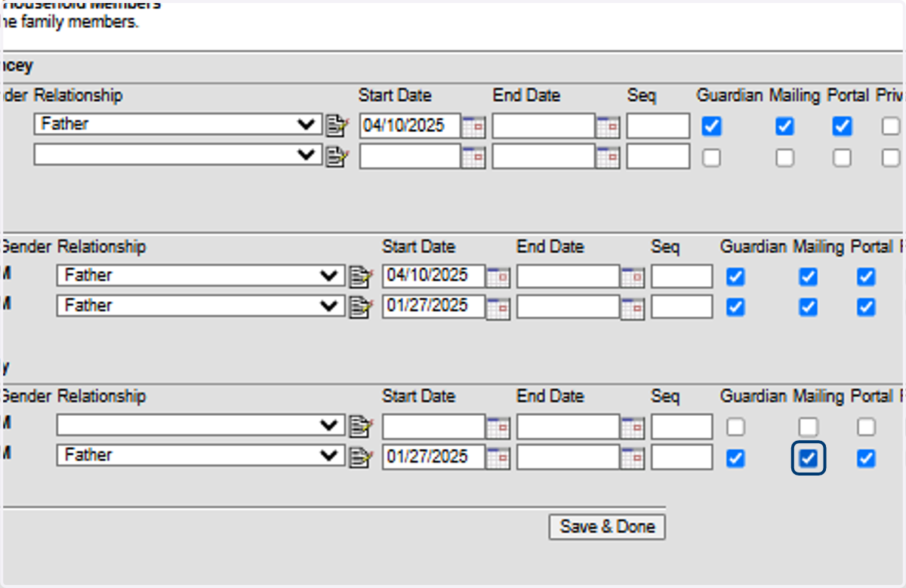The height and width of the screenshot is (588, 906).
Task: Open End Date calendar on top section's blank row
Action: (608, 157)
